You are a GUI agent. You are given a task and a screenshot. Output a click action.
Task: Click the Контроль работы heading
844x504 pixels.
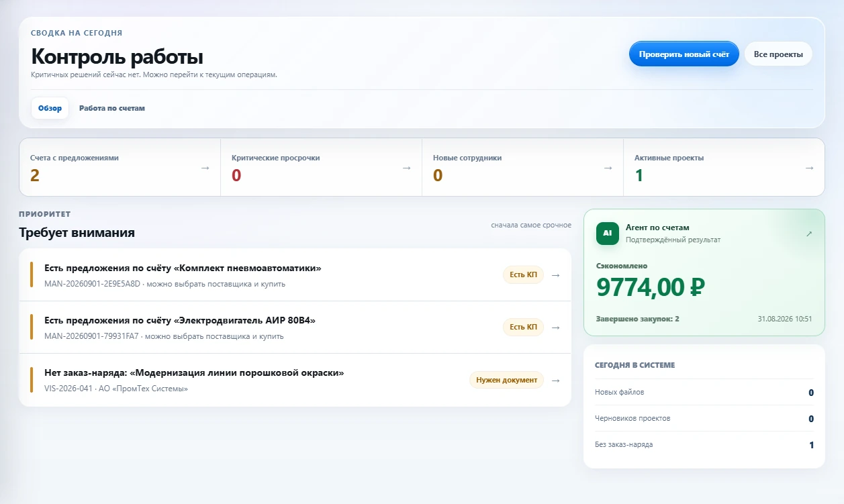point(117,56)
